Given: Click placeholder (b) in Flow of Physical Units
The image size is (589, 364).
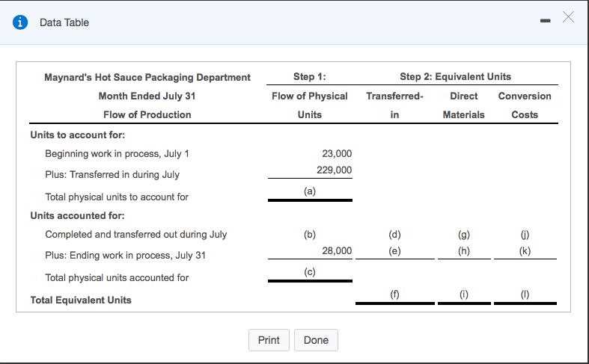Looking at the screenshot, I should pyautogui.click(x=310, y=234).
